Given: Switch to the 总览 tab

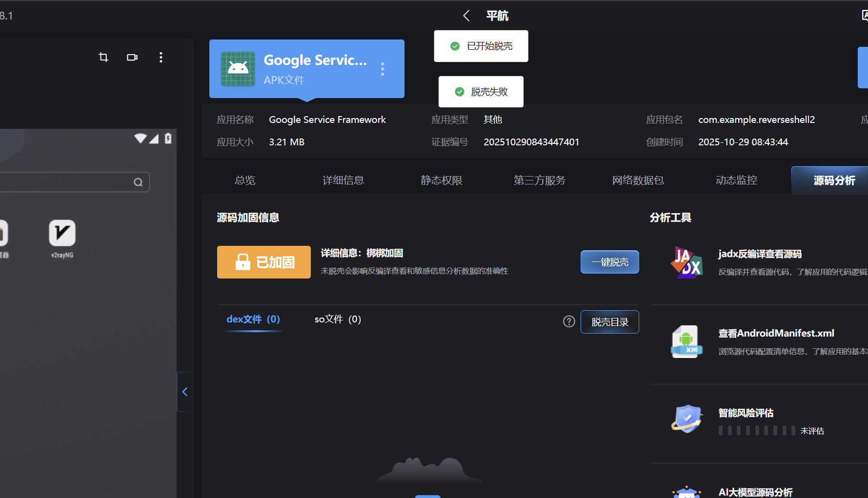Looking at the screenshot, I should tap(245, 180).
